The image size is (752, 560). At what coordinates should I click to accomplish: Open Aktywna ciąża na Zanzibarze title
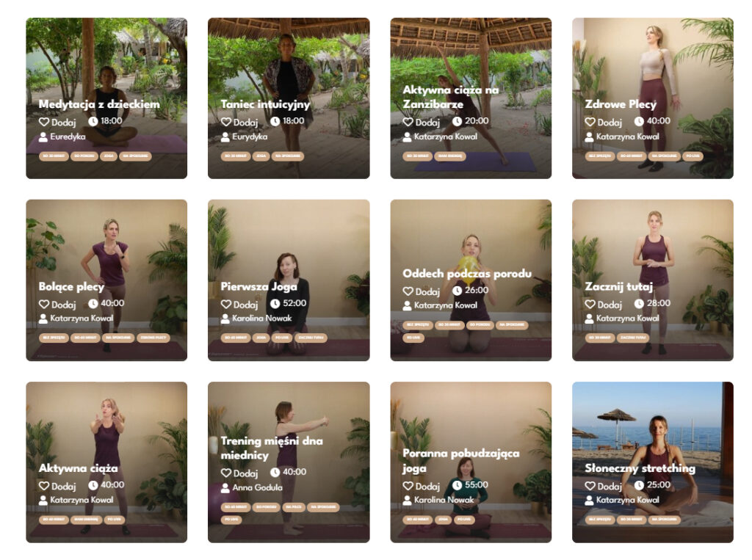click(x=450, y=97)
